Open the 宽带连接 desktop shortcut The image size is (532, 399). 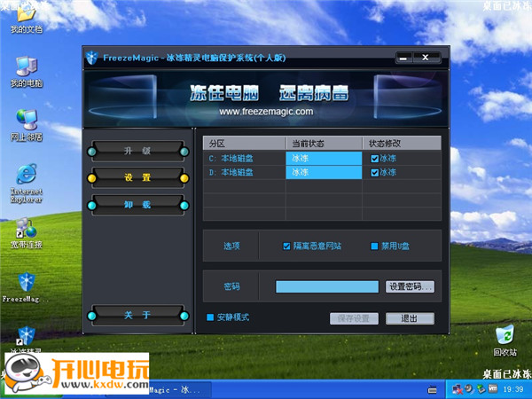[x=26, y=228]
